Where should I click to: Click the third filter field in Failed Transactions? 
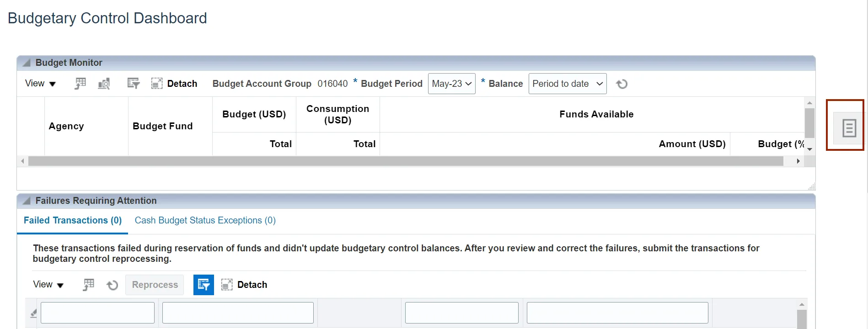pyautogui.click(x=462, y=313)
